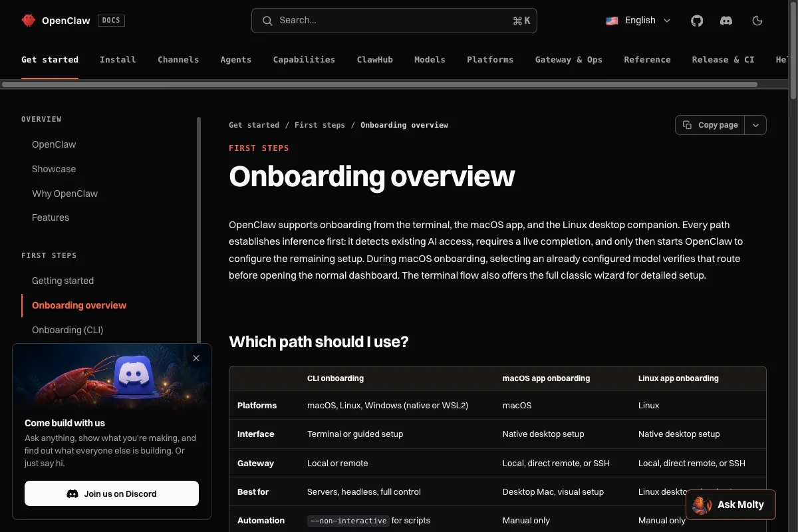The image size is (798, 532).
Task: Open the Discord icon in header
Action: [726, 21]
